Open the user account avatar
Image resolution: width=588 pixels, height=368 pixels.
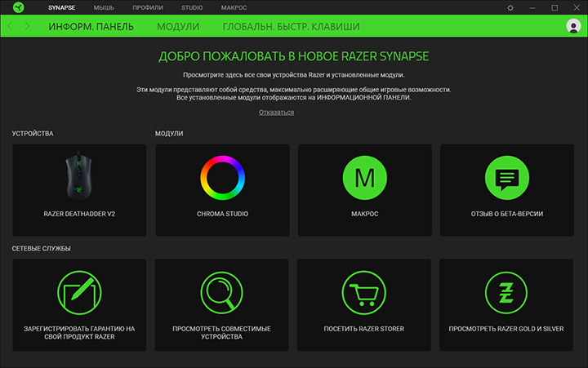point(573,26)
